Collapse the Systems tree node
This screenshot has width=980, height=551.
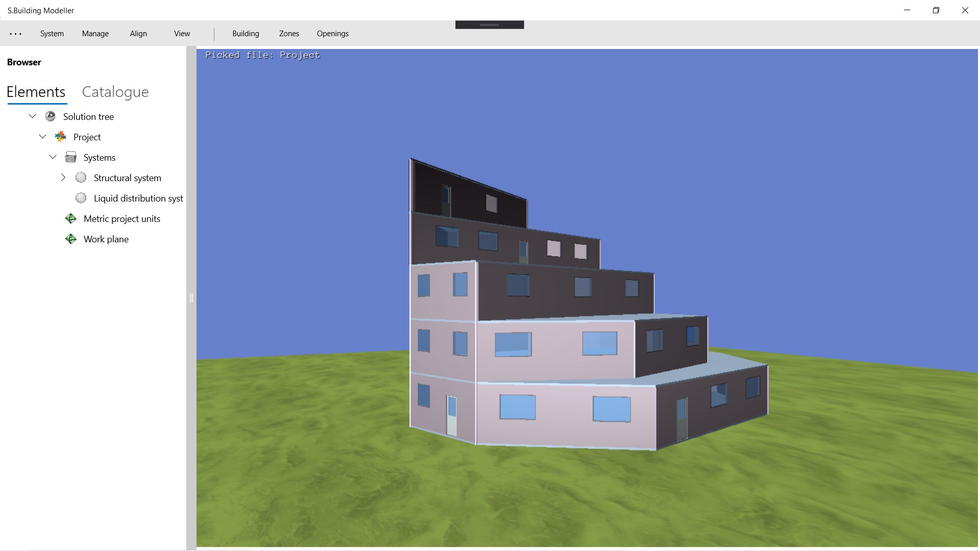[x=53, y=157]
